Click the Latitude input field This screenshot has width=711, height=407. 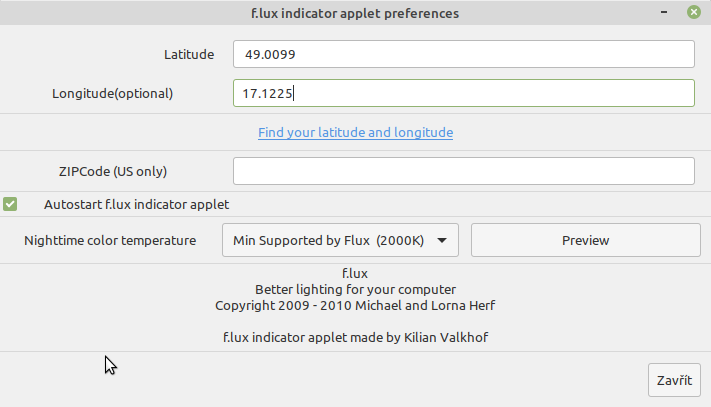pos(463,54)
